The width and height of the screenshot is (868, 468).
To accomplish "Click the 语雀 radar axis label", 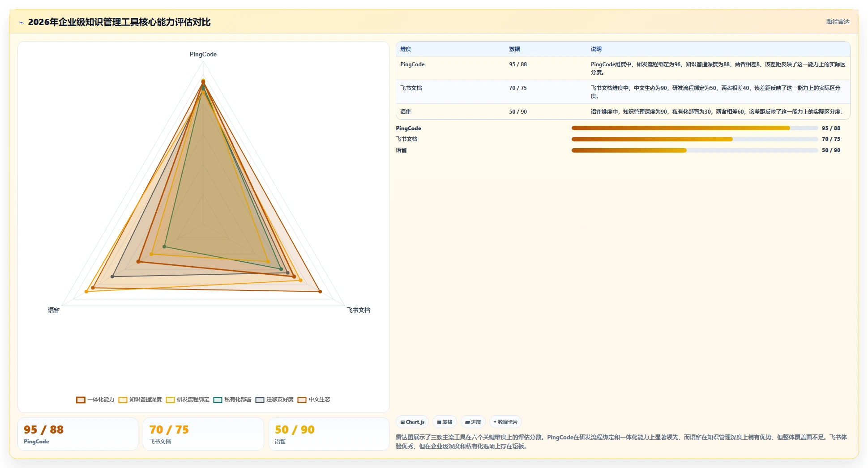I will pyautogui.click(x=54, y=310).
